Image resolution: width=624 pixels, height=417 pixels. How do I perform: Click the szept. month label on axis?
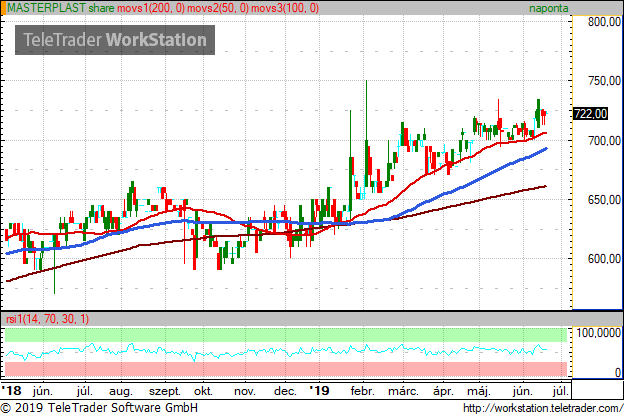click(x=165, y=392)
